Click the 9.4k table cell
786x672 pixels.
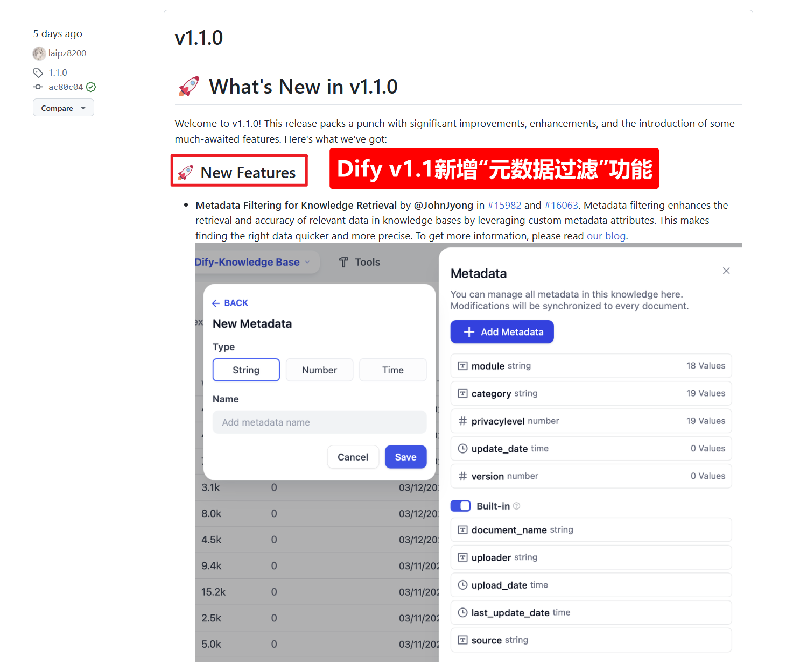[x=211, y=565]
